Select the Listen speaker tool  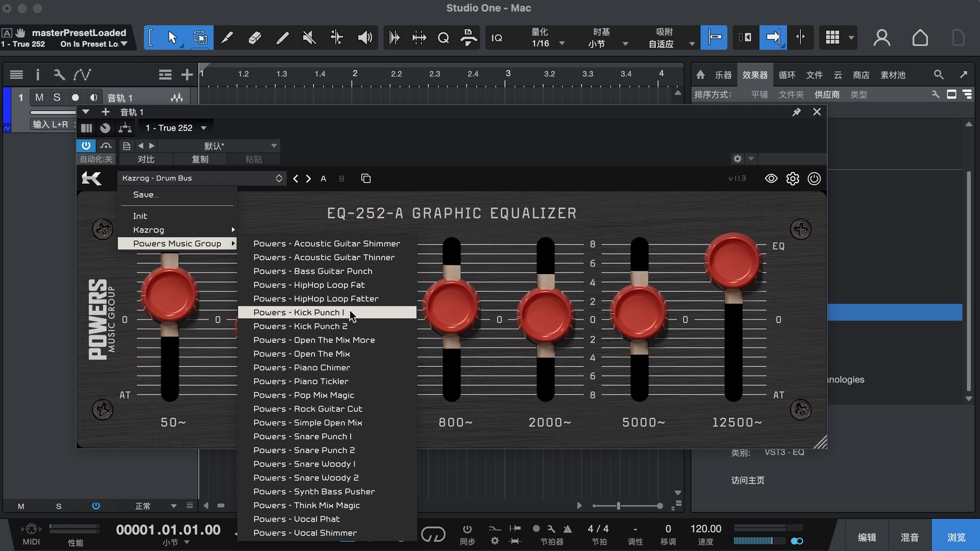pyautogui.click(x=364, y=37)
